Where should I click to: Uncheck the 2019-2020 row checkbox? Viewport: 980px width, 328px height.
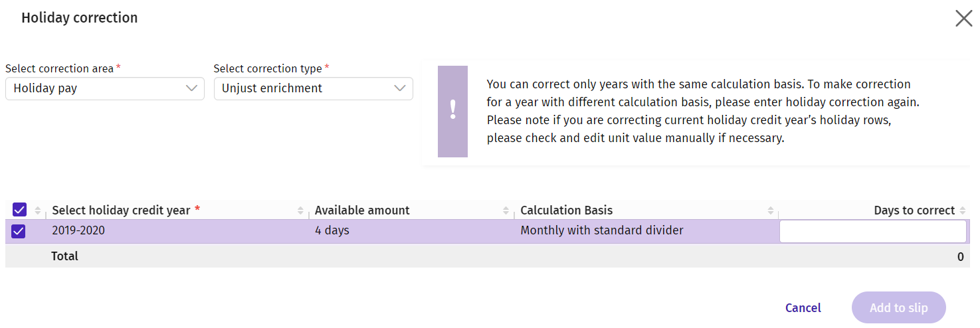coord(19,231)
